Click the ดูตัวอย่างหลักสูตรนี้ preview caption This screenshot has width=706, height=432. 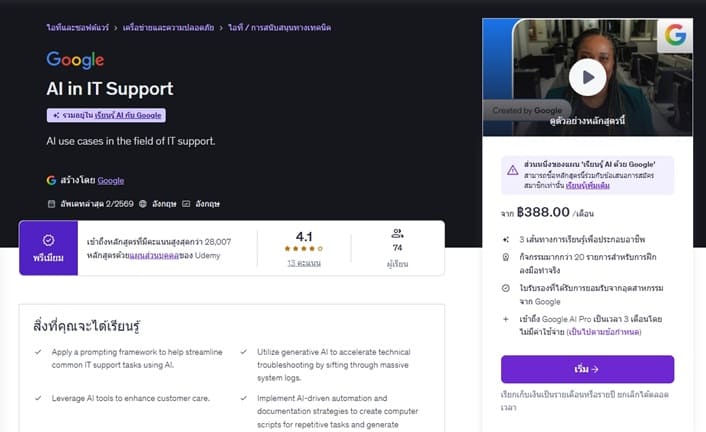coord(587,121)
